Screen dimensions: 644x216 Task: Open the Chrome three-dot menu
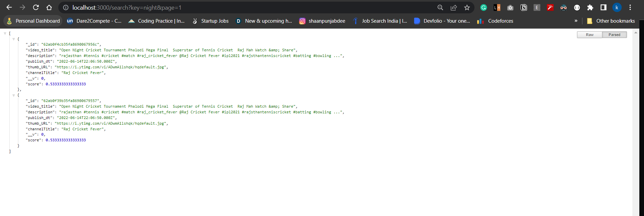630,8
